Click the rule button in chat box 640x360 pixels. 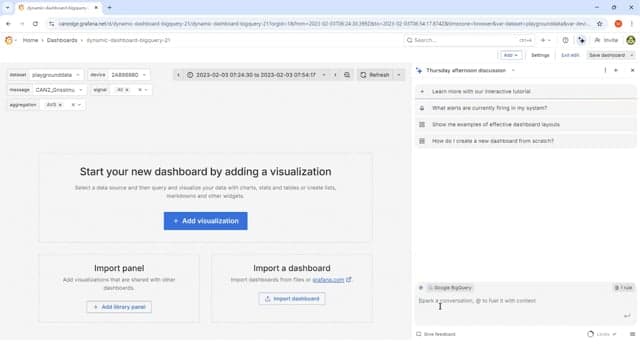coord(623,288)
